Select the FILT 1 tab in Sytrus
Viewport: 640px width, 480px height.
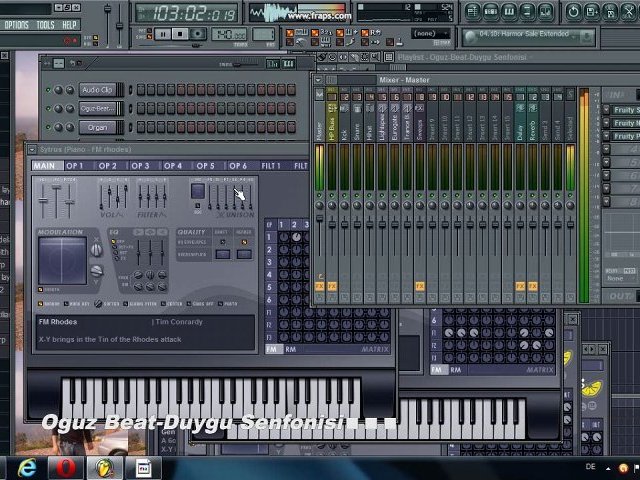tap(271, 166)
